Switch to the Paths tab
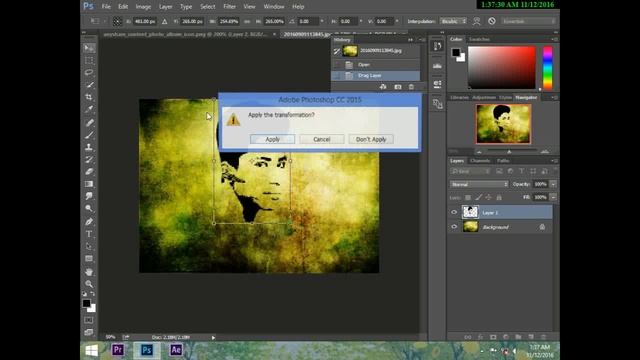Viewport: 640px width, 360px height. 503,161
